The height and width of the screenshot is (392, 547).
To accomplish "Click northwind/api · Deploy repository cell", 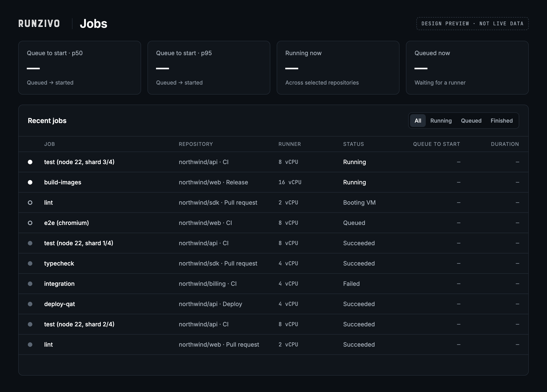I will pos(210,304).
